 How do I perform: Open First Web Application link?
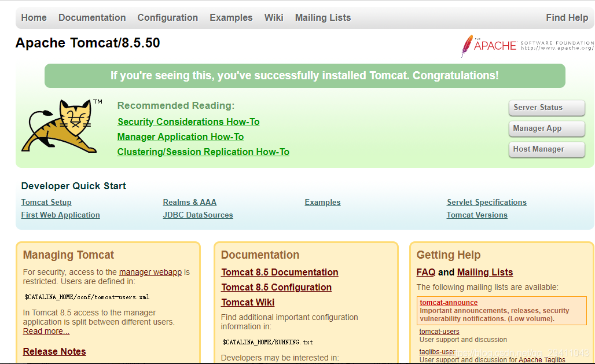pos(61,215)
